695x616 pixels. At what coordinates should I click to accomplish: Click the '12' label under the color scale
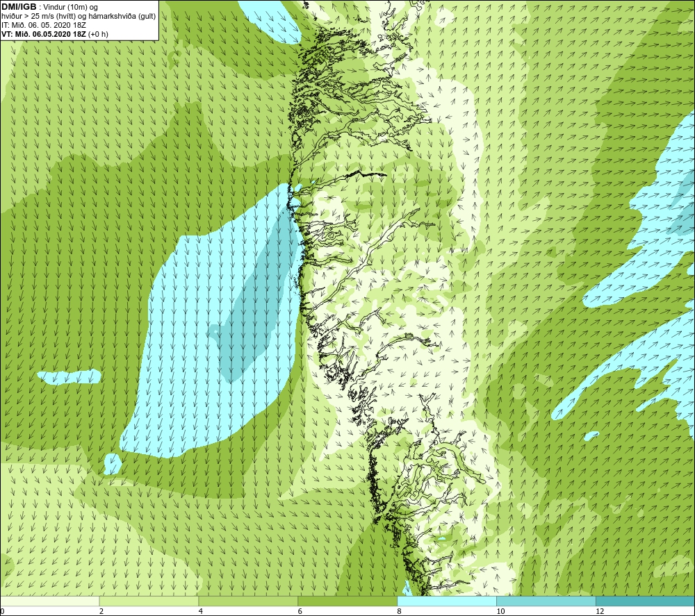click(600, 611)
